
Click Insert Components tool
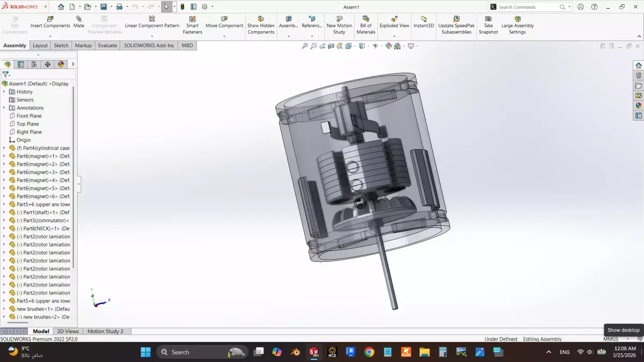[x=50, y=23]
